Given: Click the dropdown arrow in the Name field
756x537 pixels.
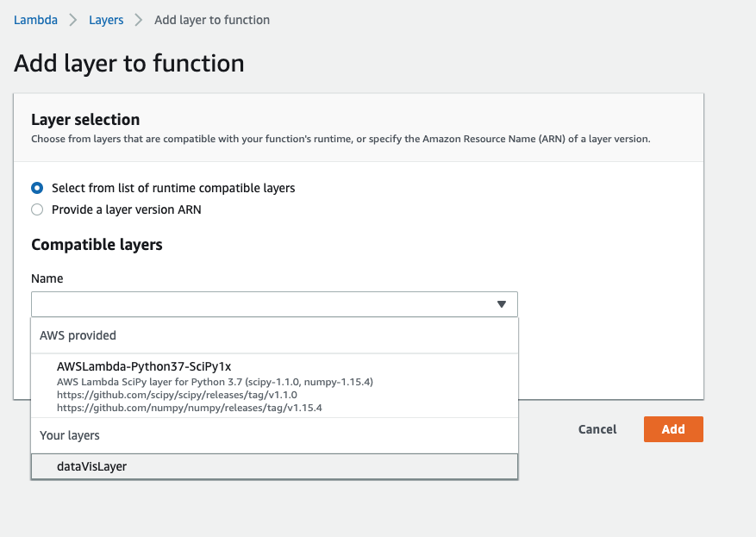Looking at the screenshot, I should pyautogui.click(x=502, y=304).
